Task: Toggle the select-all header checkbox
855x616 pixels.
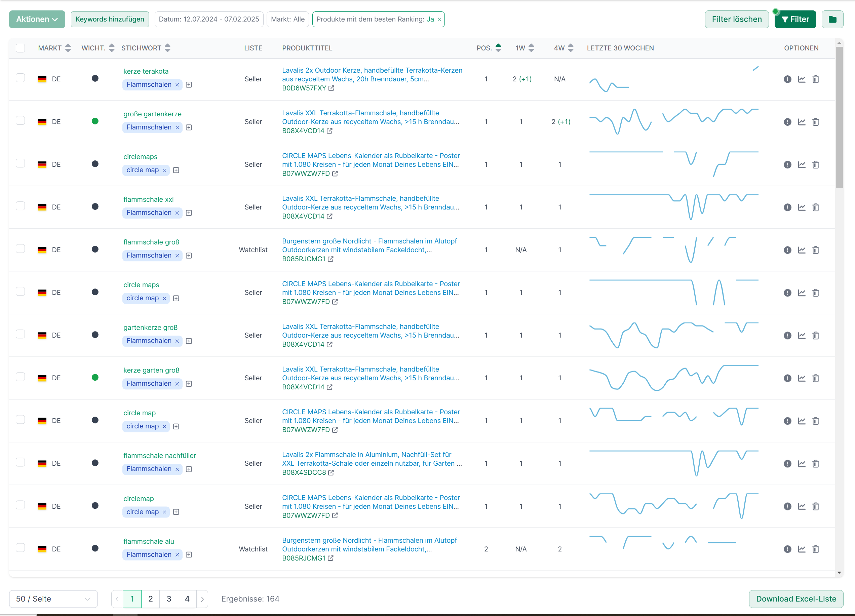Action: coord(21,48)
